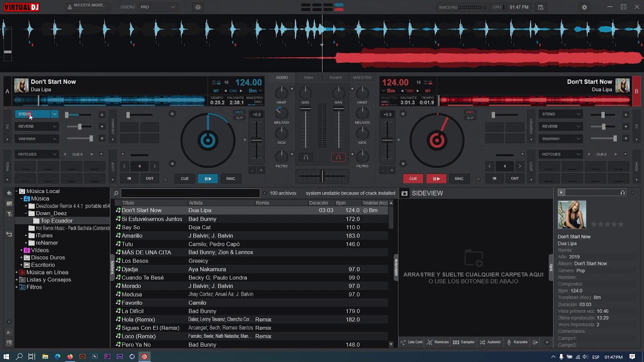The height and width of the screenshot is (362, 644).
Task: Switch mixer to Scratch tab
Action: coord(336,77)
